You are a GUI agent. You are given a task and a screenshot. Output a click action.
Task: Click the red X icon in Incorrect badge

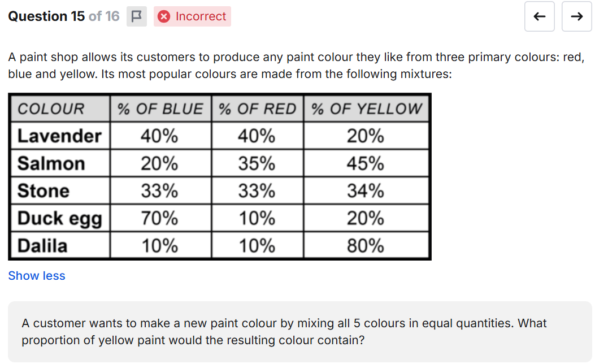click(164, 16)
